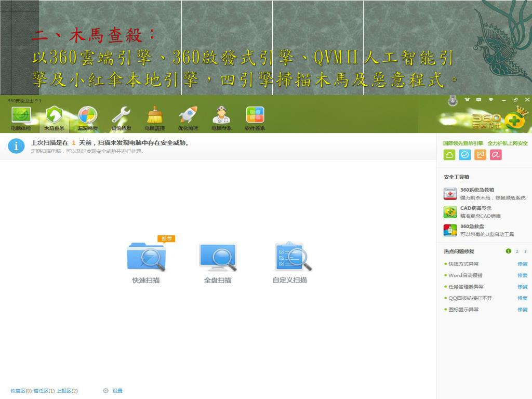Screen dimensions: 532x399
Task: Switch to page 1 of 热点问题修复
Action: 508,251
